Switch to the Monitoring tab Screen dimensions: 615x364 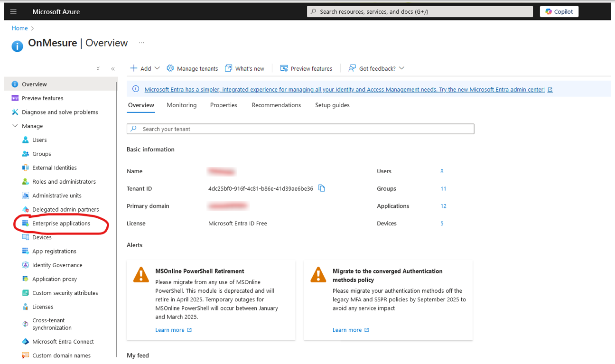[x=181, y=105]
